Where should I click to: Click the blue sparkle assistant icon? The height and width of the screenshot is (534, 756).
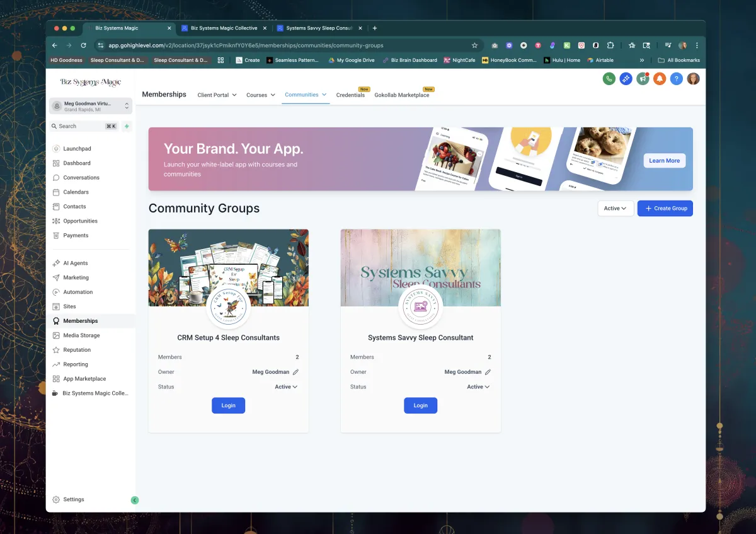(626, 79)
